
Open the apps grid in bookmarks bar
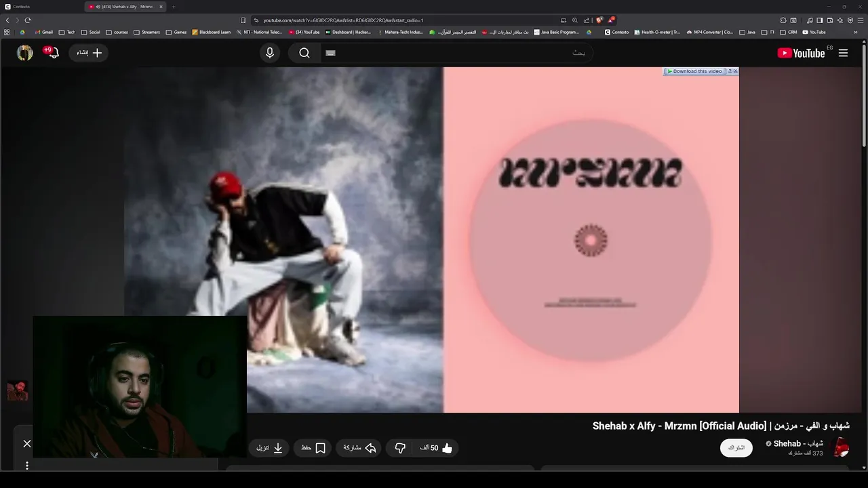7,32
